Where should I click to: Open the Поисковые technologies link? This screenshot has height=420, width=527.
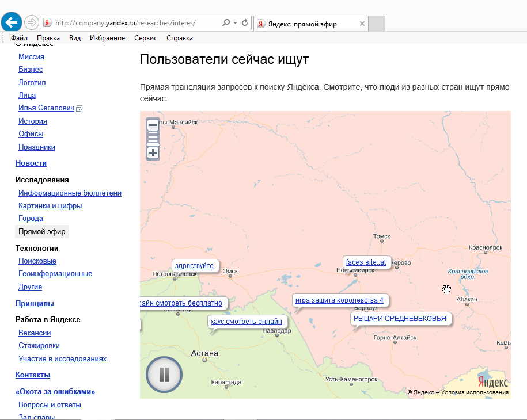(37, 261)
